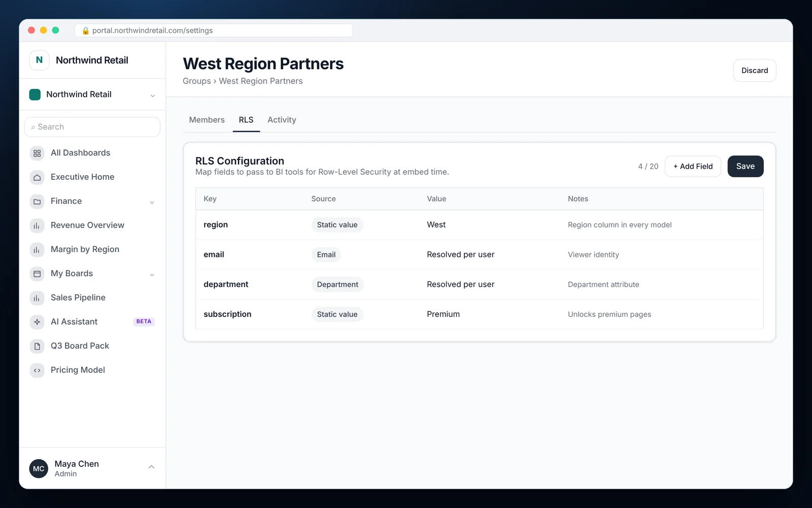
Task: Switch to the Members tab
Action: click(x=207, y=120)
